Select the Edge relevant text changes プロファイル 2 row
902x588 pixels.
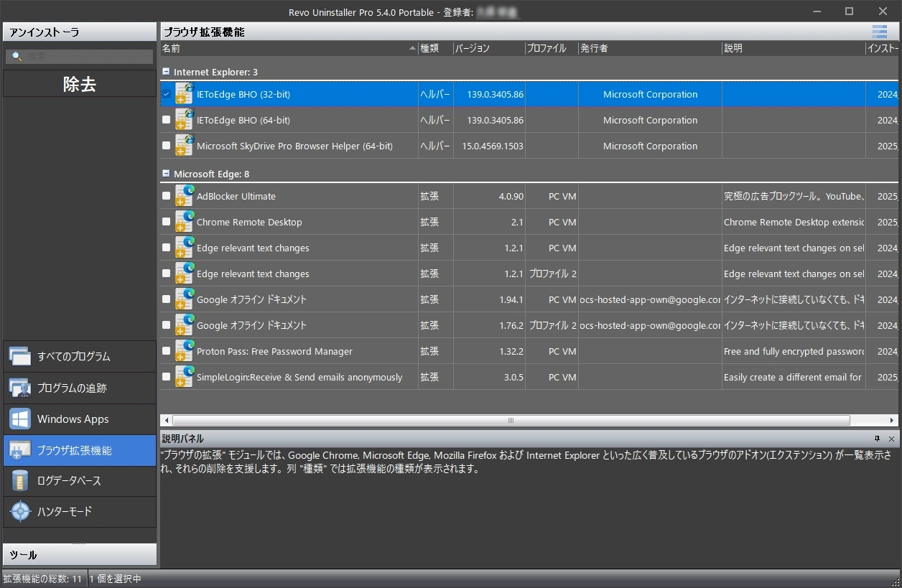click(x=529, y=274)
